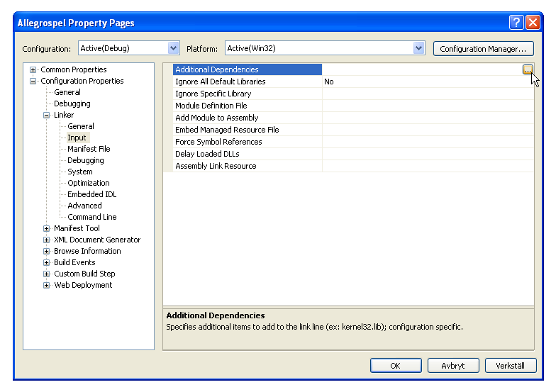Select the Build Events tree item
556x392 pixels.
[74, 262]
